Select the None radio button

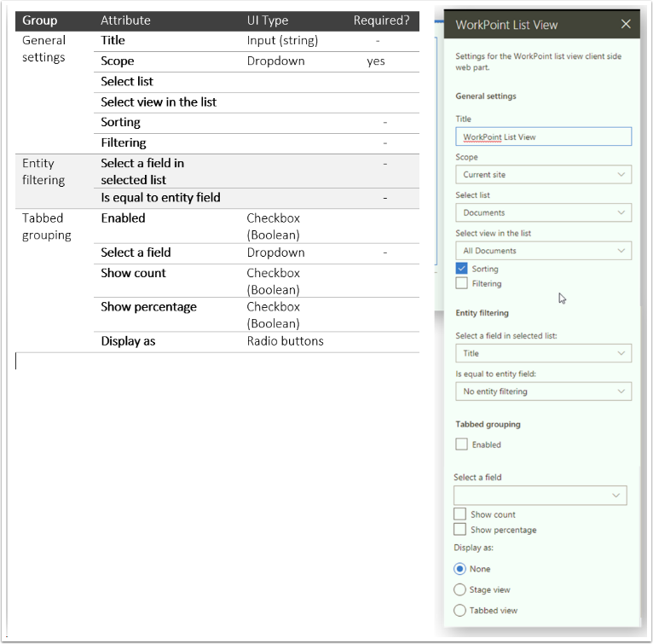[x=459, y=569]
